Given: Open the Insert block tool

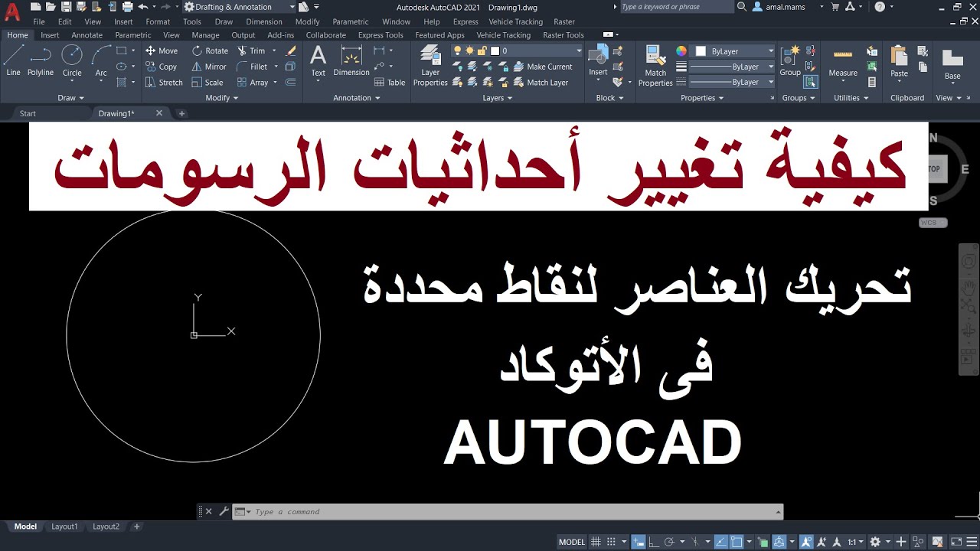Looking at the screenshot, I should tap(598, 60).
